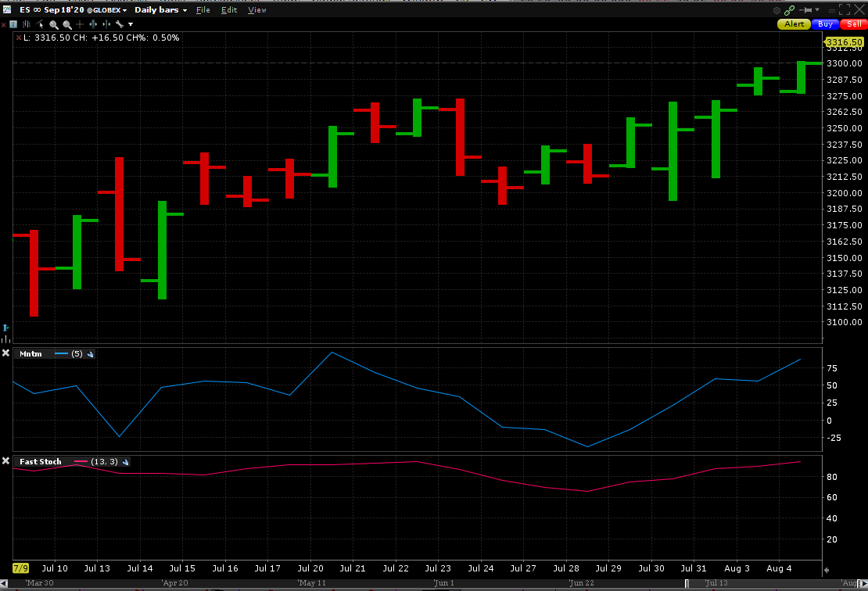This screenshot has width=868, height=591.
Task: Click the Fast Stoch indicator label
Action: [41, 461]
